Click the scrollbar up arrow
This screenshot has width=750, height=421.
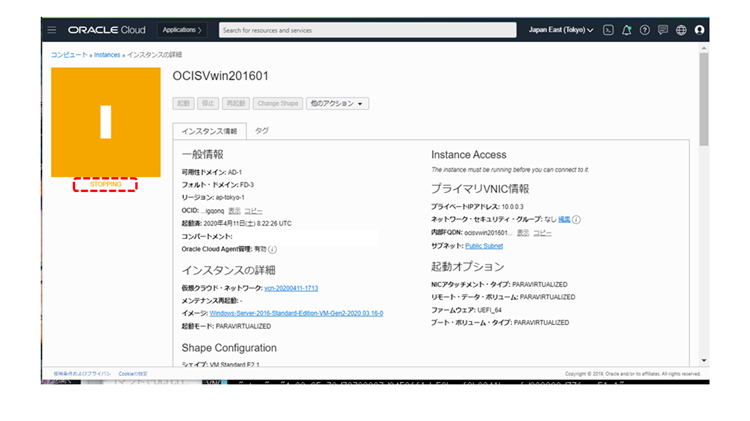pos(704,48)
